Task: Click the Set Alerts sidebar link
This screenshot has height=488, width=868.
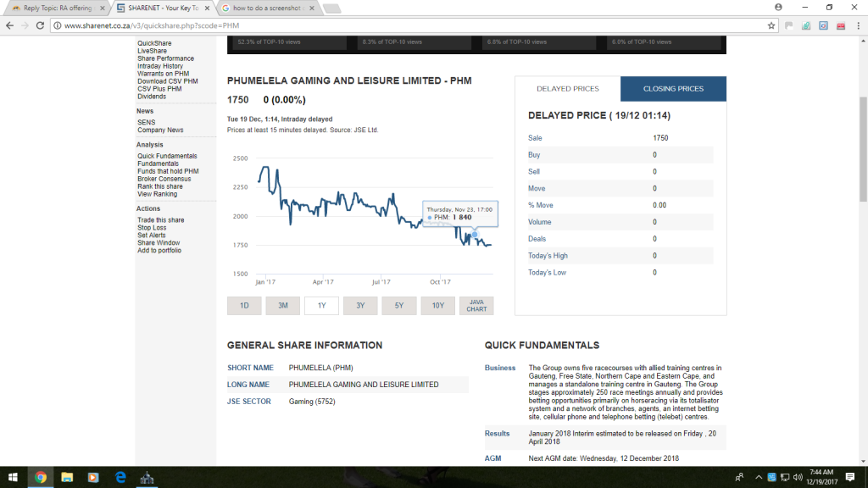Action: point(152,236)
